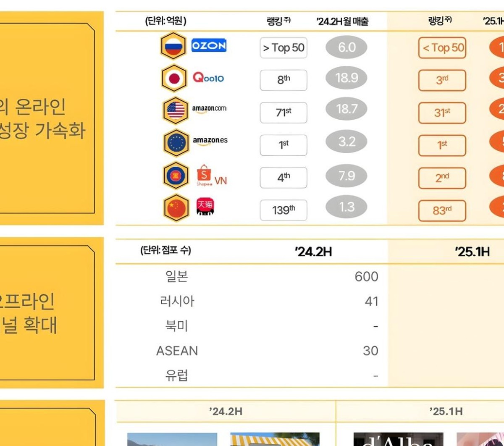Screen dimensions: 504x446
Task: Click the Qoo10 logo
Action: point(208,78)
